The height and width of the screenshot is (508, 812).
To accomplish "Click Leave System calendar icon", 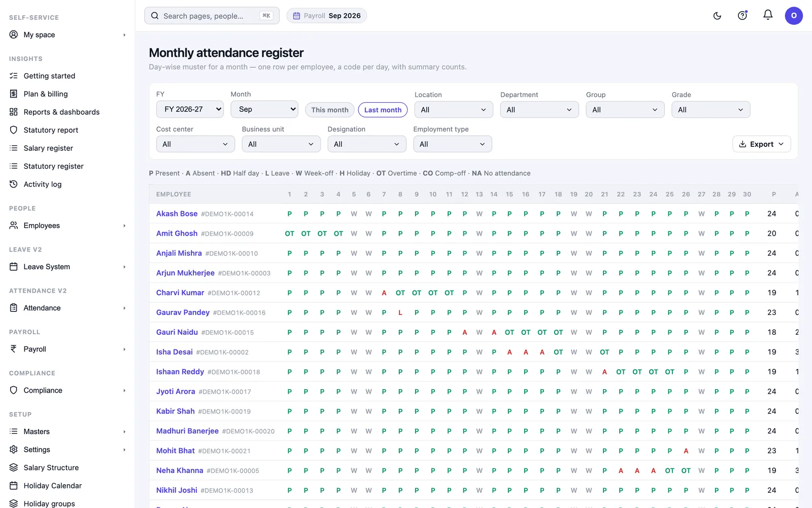I will pyautogui.click(x=14, y=267).
